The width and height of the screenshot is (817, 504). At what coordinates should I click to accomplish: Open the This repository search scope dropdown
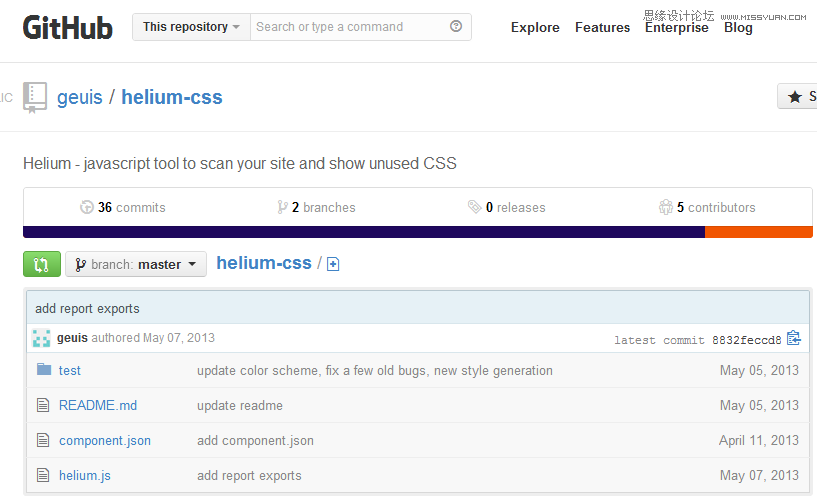(191, 27)
